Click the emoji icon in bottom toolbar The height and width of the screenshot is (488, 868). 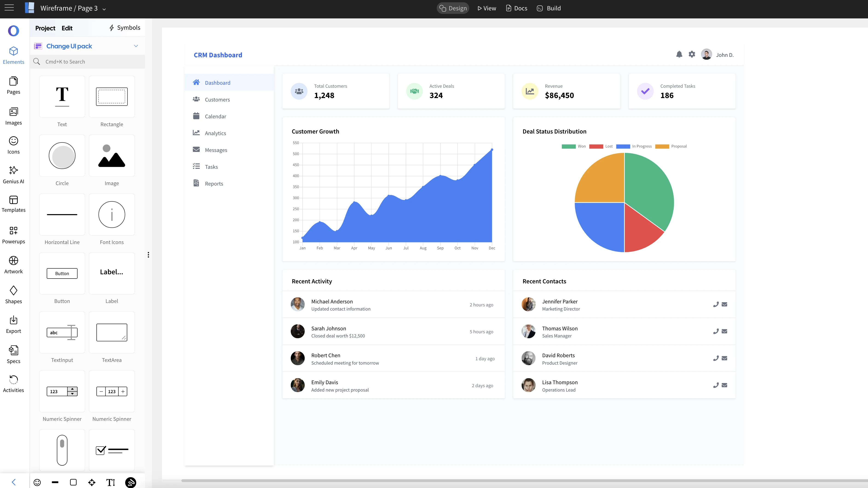(37, 482)
